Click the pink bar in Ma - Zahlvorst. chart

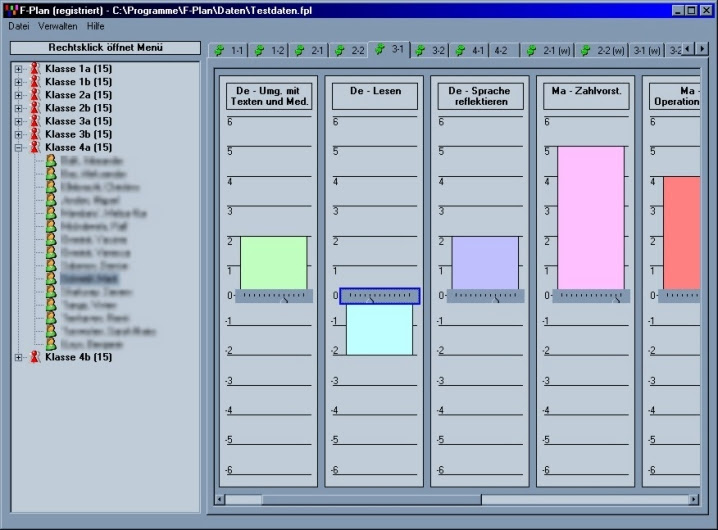(x=591, y=218)
